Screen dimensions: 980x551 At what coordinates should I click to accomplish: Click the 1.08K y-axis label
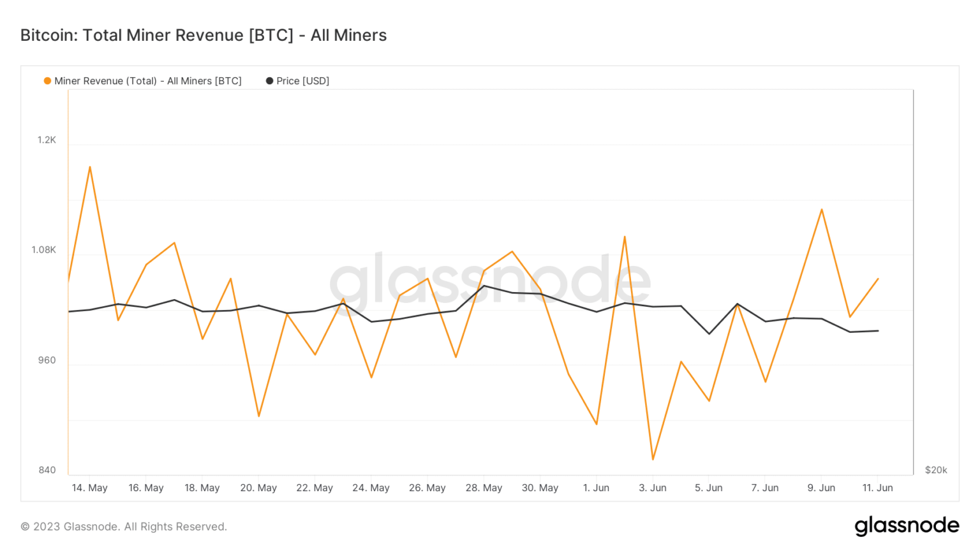click(x=44, y=250)
